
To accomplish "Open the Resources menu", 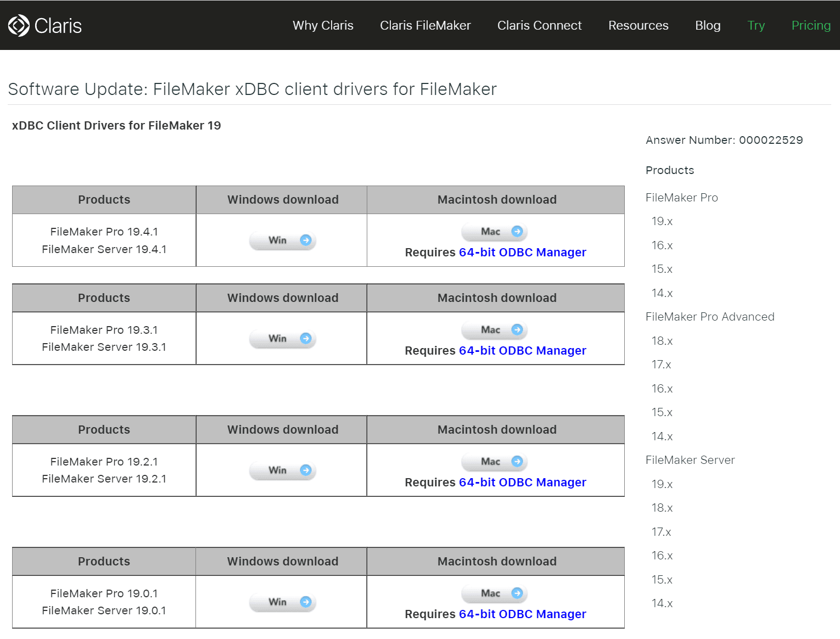I will click(x=639, y=25).
